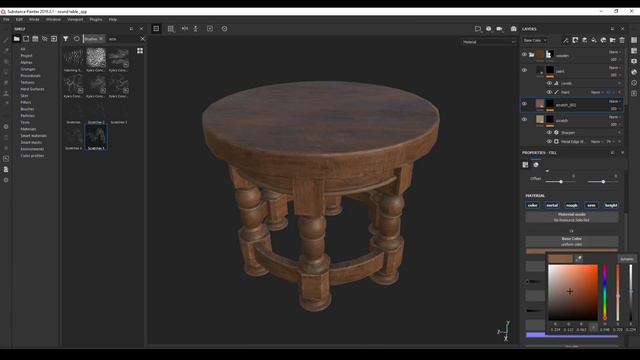Hide the scratch layer
Viewport: 640px width, 360px height.
[x=524, y=120]
